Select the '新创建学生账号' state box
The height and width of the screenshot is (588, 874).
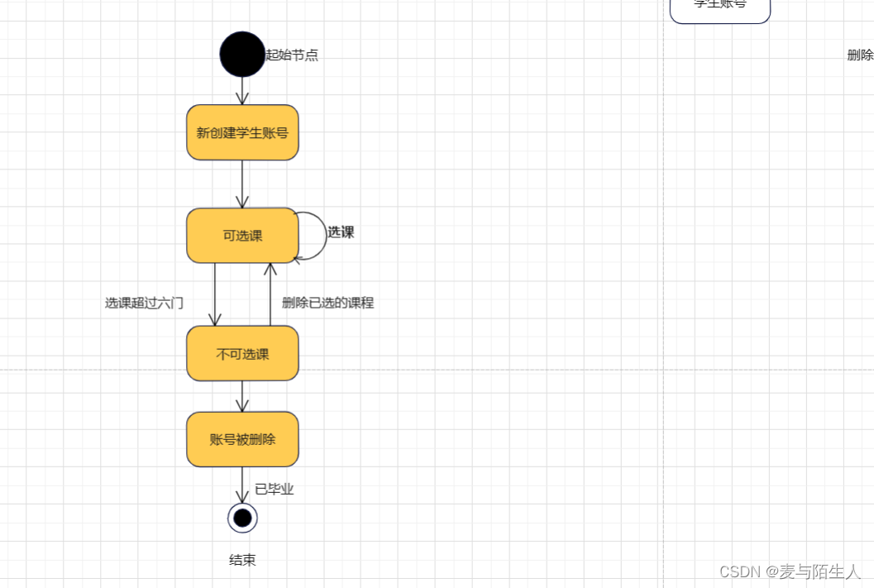(242, 132)
